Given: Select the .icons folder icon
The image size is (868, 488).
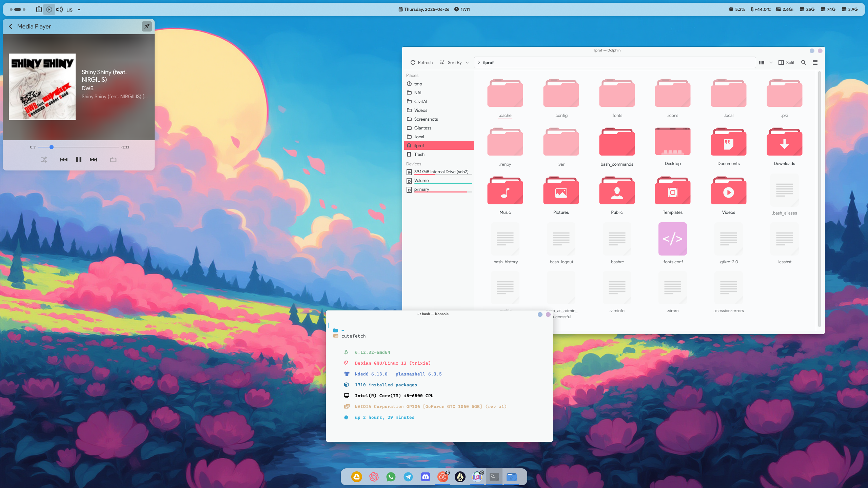Looking at the screenshot, I should pyautogui.click(x=673, y=93).
